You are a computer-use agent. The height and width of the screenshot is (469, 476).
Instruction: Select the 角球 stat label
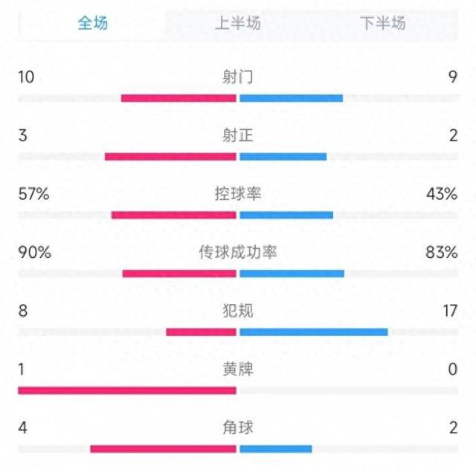click(238, 427)
